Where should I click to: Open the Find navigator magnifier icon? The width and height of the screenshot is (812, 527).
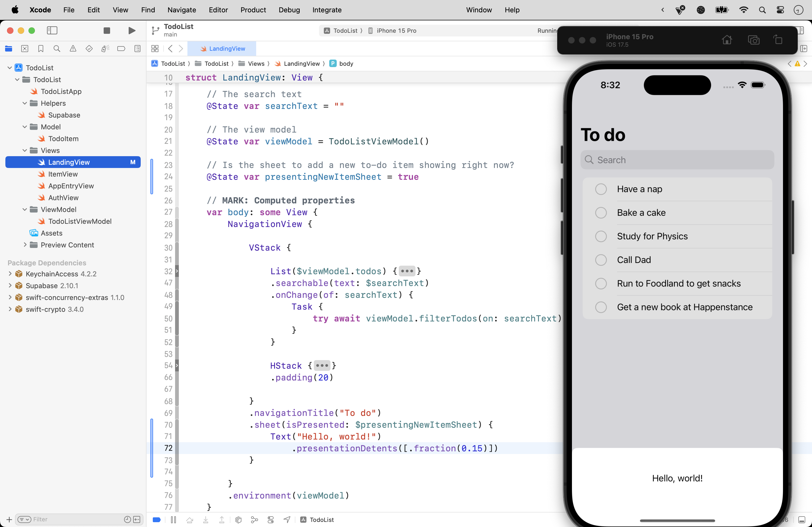(x=57, y=49)
